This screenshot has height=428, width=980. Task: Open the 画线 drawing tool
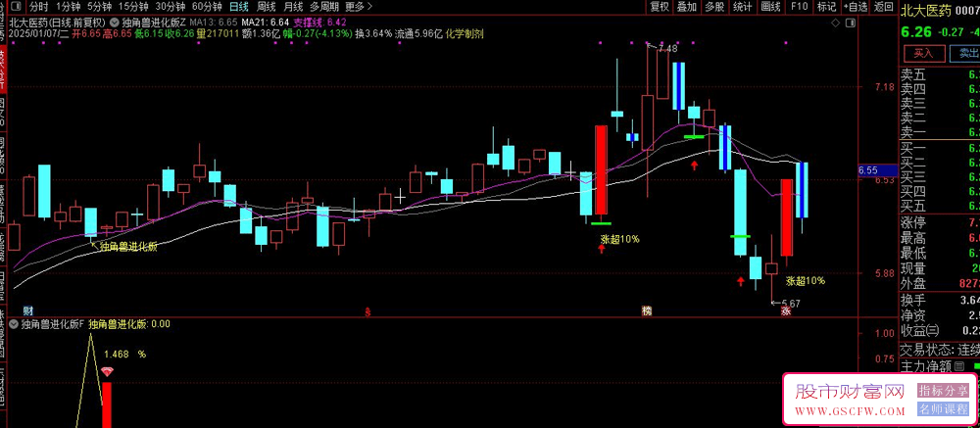(x=770, y=7)
